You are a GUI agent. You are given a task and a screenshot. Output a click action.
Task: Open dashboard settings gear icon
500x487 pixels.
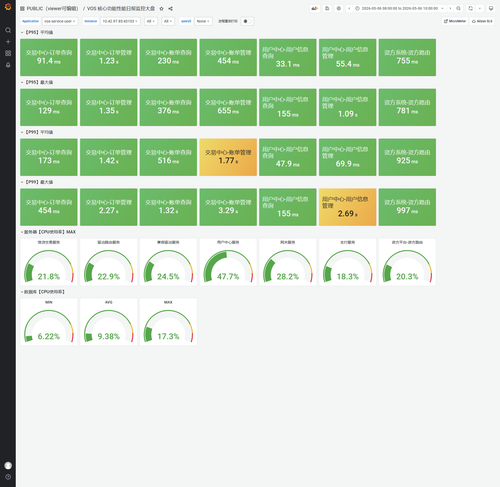click(339, 8)
